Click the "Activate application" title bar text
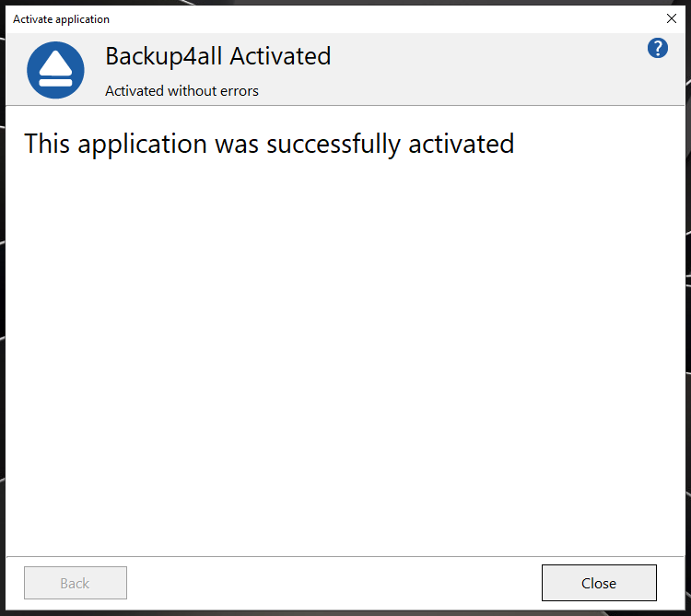Screen dimensions: 691x616 click(x=61, y=19)
